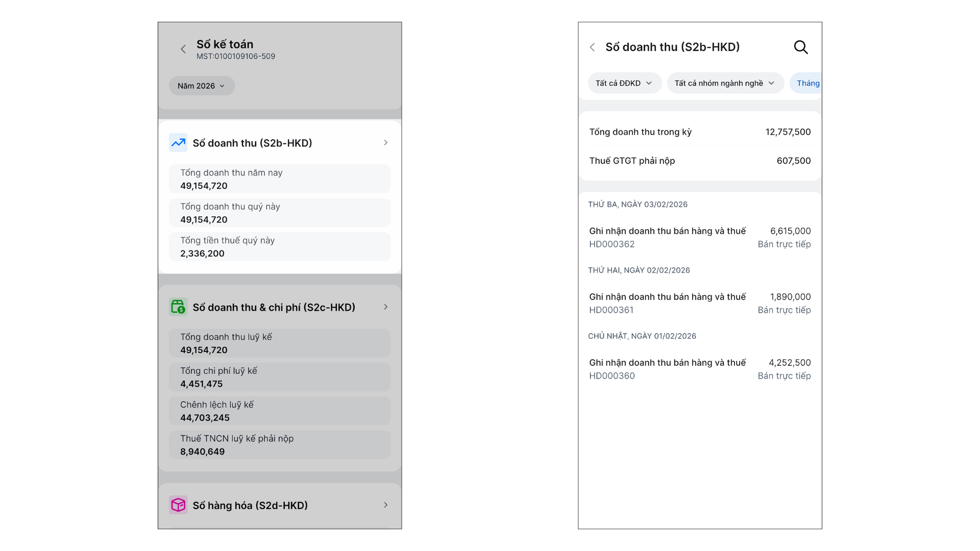This screenshot has width=980, height=551.
Task: Go back from Sổ doanh thu screen
Action: click(593, 47)
